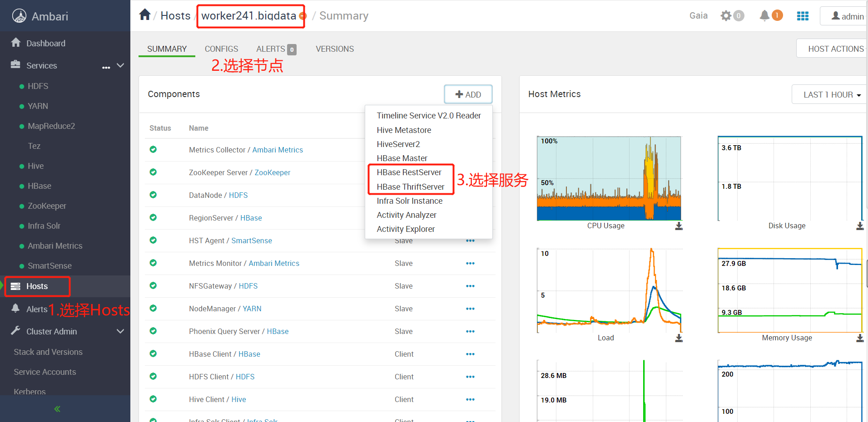This screenshot has width=868, height=422.
Task: Choose Hive Metastore from add menu
Action: point(404,130)
